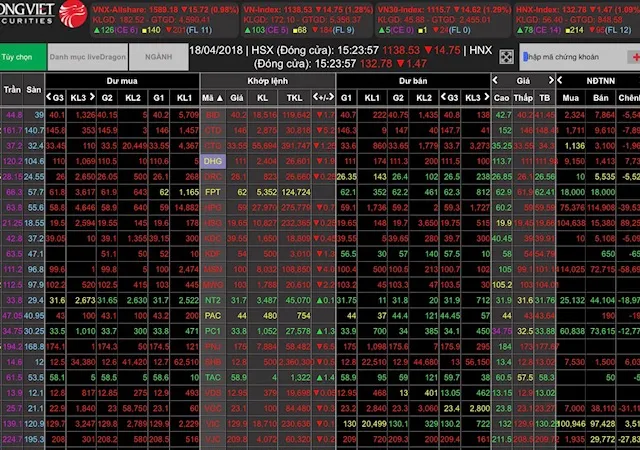Click NT2's matched price 31.7
The image size is (640, 450).
point(239,300)
